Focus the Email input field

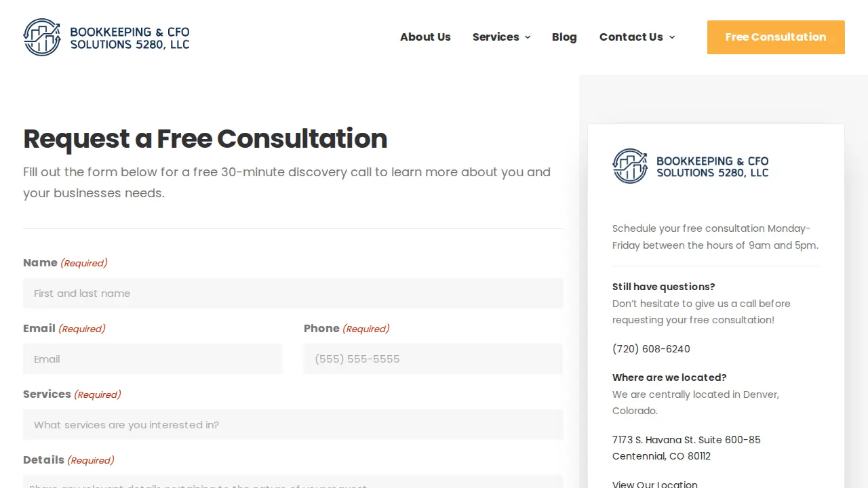(x=153, y=359)
